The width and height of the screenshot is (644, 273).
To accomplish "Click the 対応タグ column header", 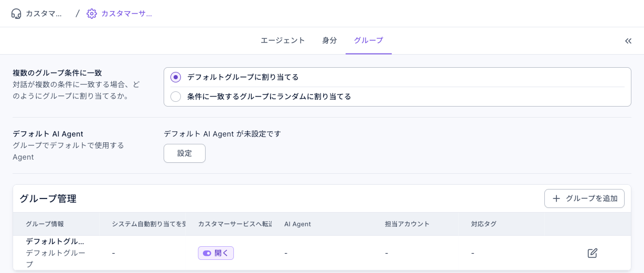I will pos(484,224).
